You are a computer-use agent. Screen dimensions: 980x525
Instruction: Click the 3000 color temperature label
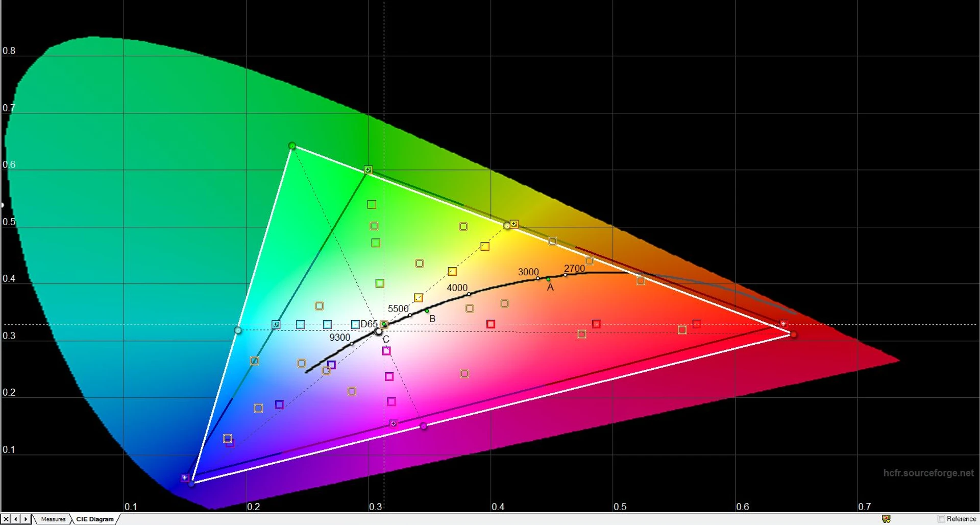528,272
